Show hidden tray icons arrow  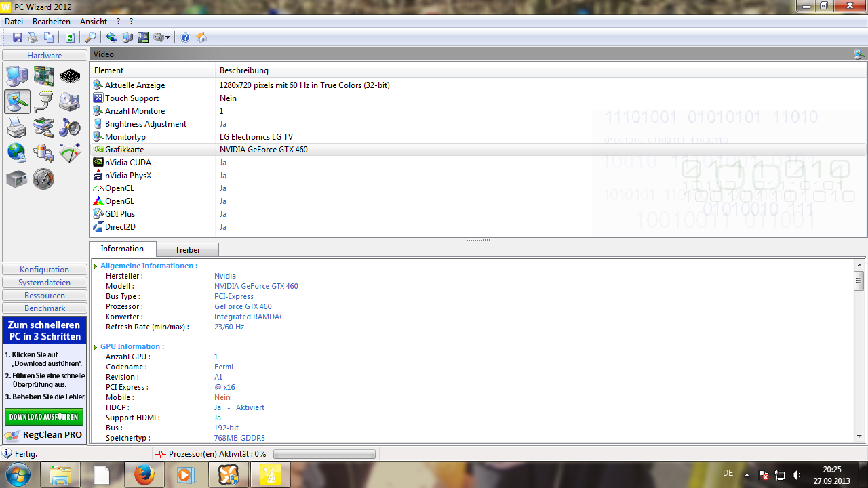coord(747,475)
